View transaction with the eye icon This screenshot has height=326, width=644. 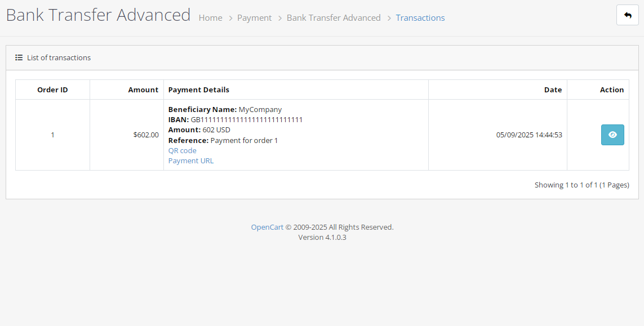612,135
